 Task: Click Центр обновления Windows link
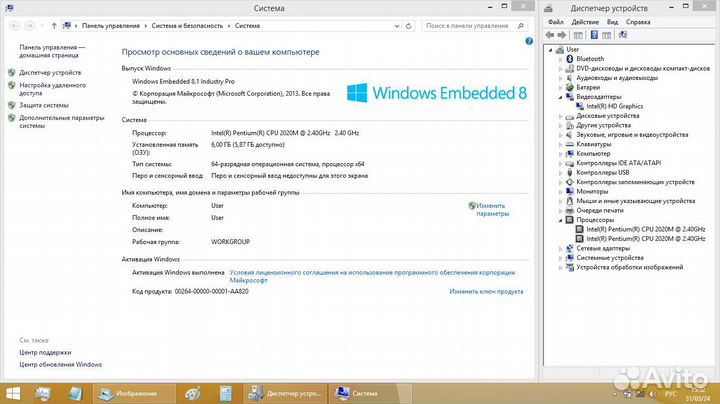coord(60,365)
